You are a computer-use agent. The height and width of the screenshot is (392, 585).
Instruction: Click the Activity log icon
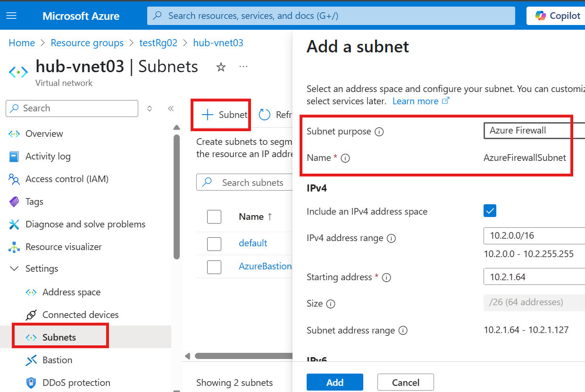(x=14, y=156)
